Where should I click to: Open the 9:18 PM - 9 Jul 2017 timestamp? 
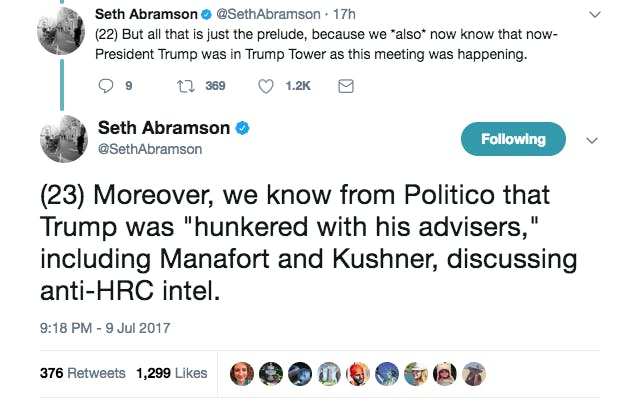(x=105, y=328)
